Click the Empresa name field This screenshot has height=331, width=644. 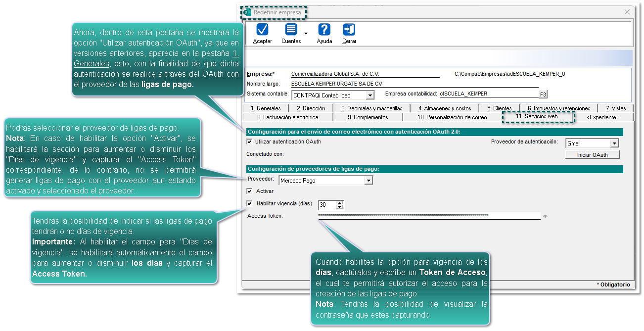365,74
